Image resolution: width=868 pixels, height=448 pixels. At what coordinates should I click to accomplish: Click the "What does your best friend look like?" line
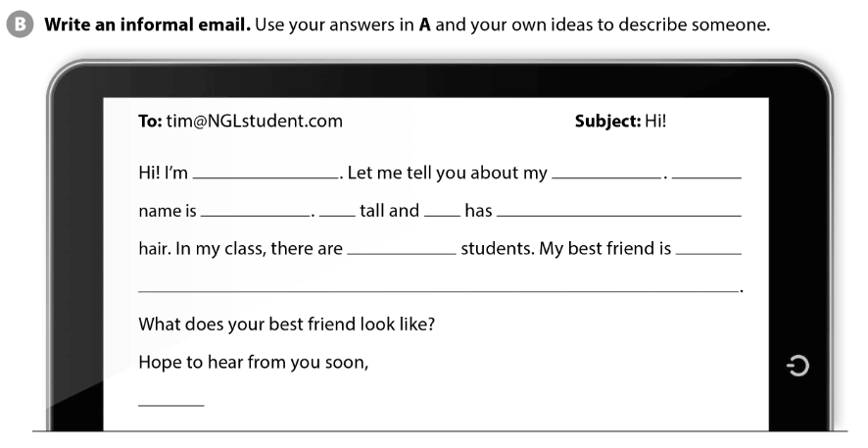point(286,324)
